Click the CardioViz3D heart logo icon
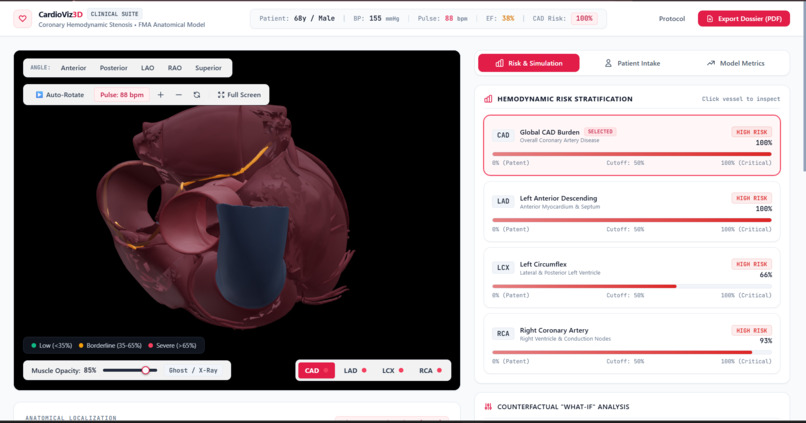806x423 pixels. tap(23, 19)
